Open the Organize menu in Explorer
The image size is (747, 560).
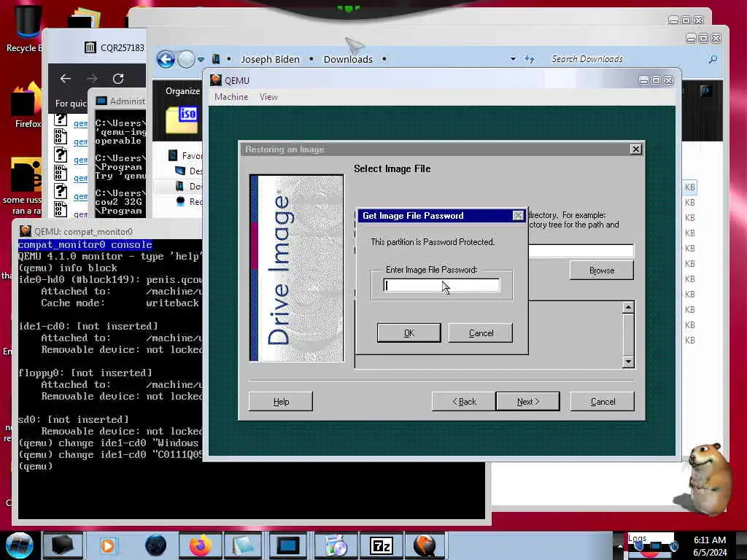pos(182,91)
